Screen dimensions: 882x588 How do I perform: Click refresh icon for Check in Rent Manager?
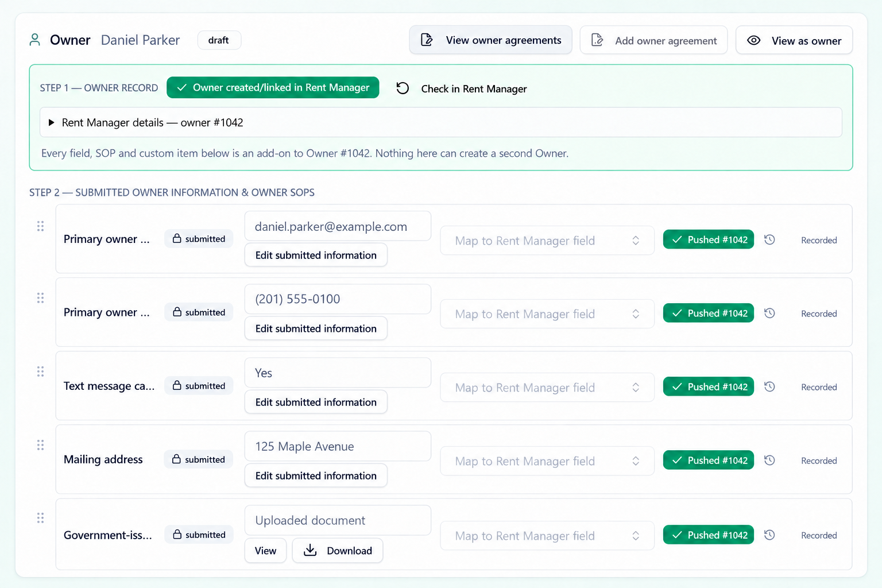(403, 88)
